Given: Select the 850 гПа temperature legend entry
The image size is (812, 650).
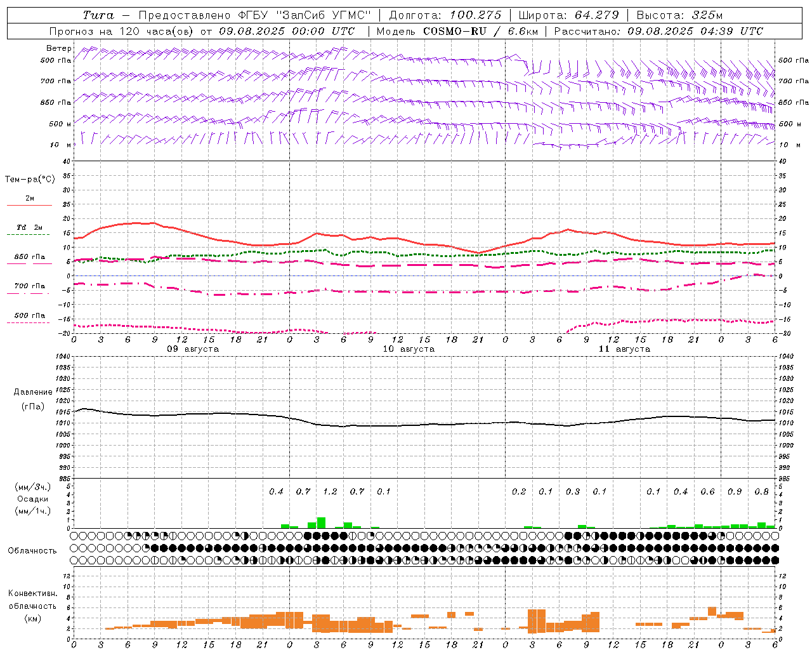Looking at the screenshot, I should coord(30,257).
